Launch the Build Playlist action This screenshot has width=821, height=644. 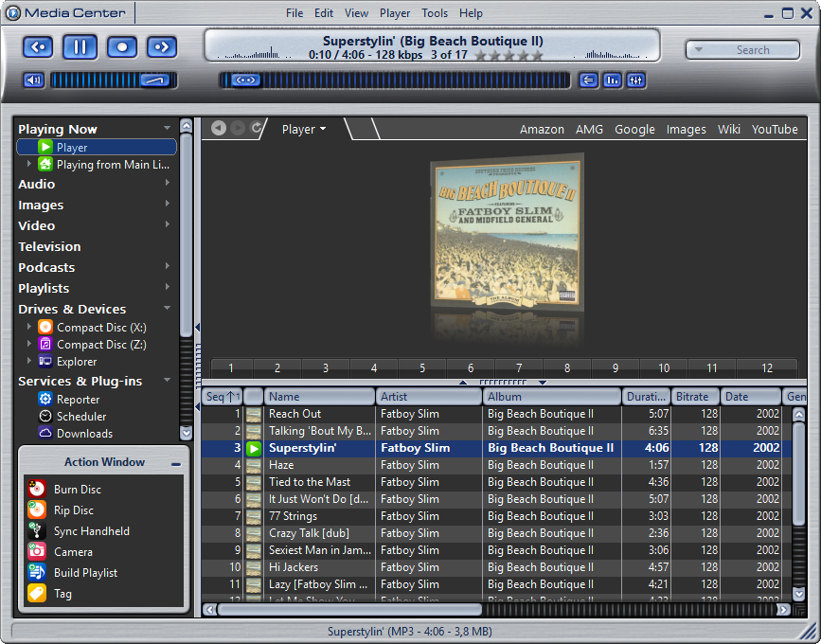tap(85, 573)
